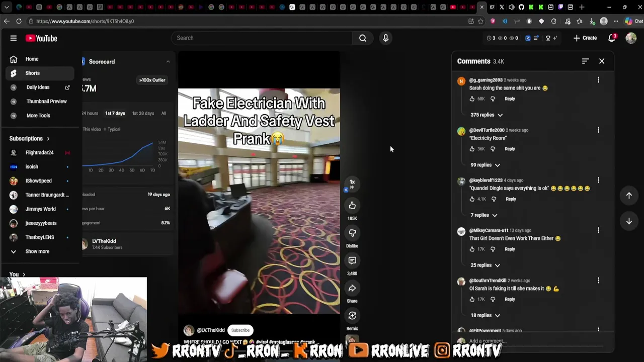
Task: Start voice search with microphone icon
Action: tap(386, 38)
